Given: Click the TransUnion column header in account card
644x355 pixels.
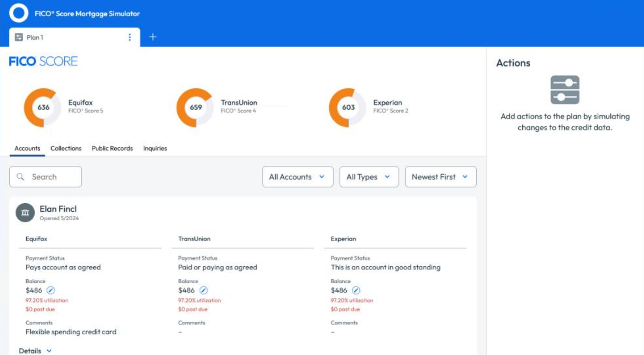Looking at the screenshot, I should tap(194, 239).
